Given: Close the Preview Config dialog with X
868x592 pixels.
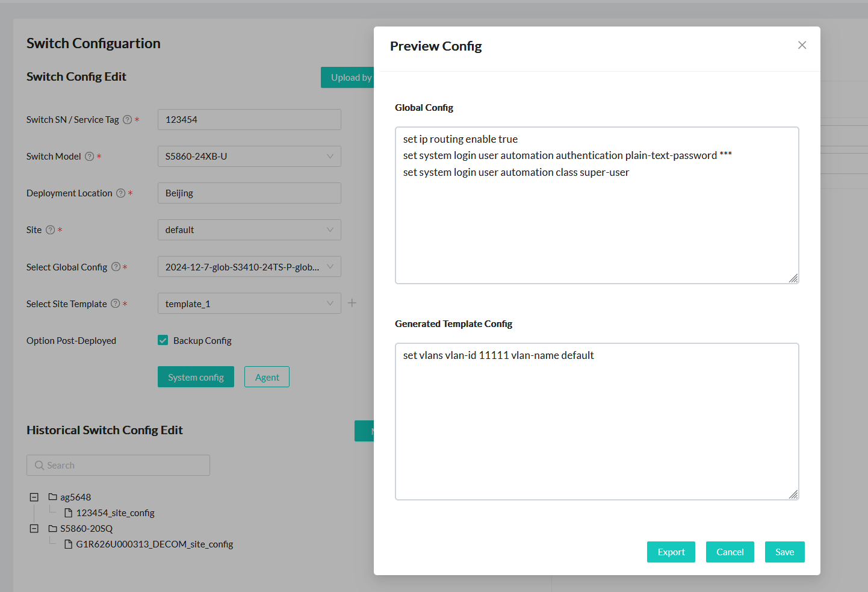Looking at the screenshot, I should [802, 45].
